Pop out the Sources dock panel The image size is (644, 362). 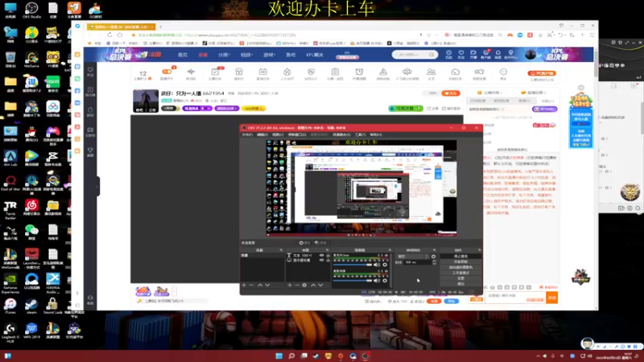328,250
